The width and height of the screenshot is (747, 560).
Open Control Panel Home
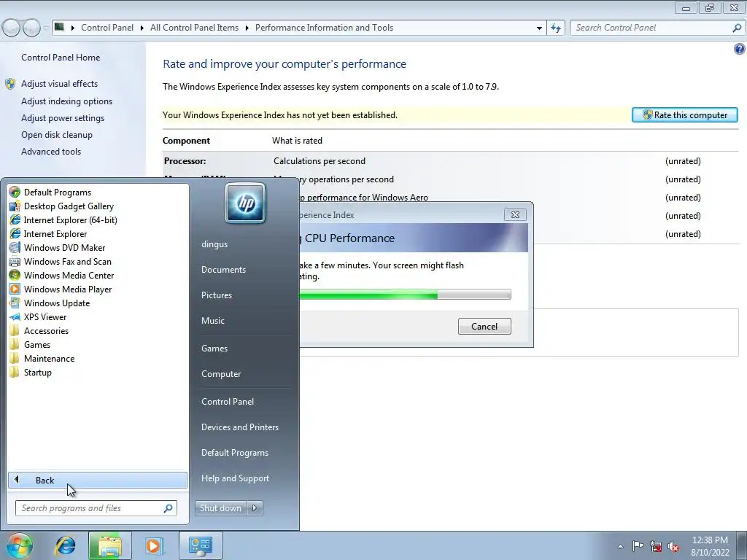click(61, 58)
